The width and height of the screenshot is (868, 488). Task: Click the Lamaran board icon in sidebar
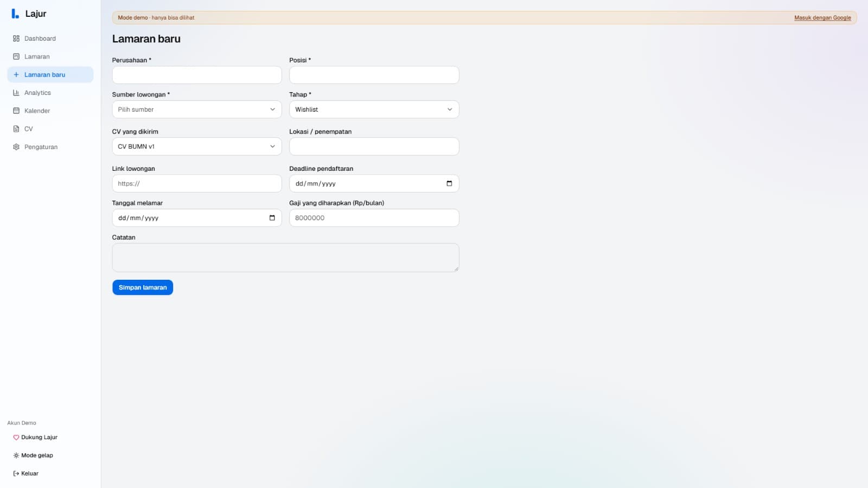point(16,56)
